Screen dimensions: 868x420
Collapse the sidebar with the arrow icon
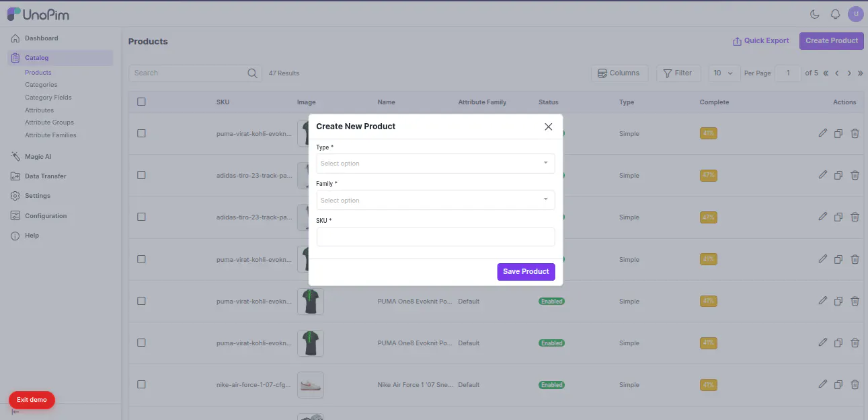(15, 411)
